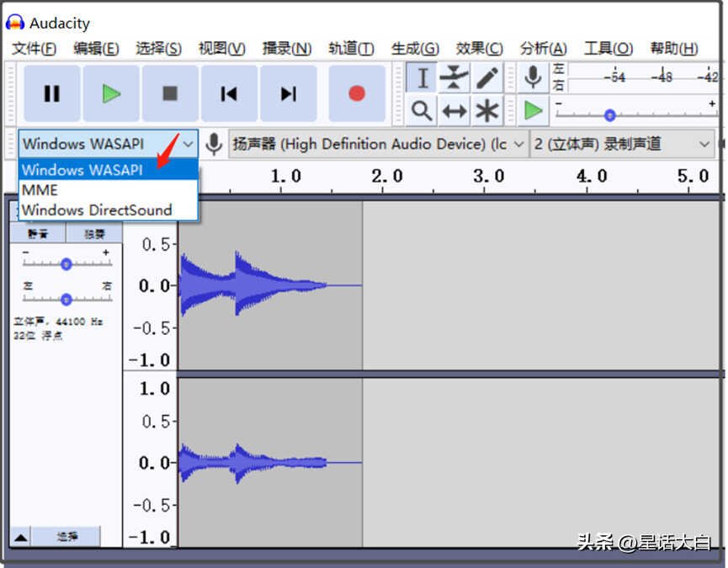Open the 编辑(E) menu

click(x=96, y=48)
